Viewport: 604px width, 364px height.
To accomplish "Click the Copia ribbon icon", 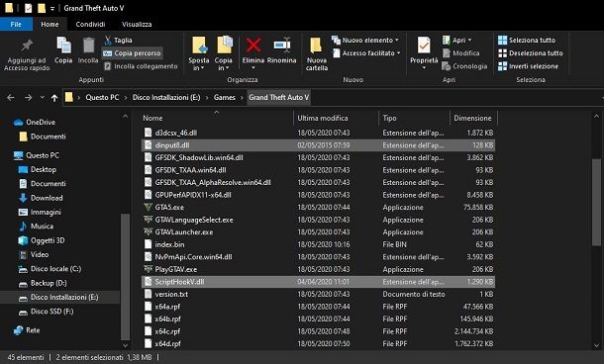I will [63, 46].
